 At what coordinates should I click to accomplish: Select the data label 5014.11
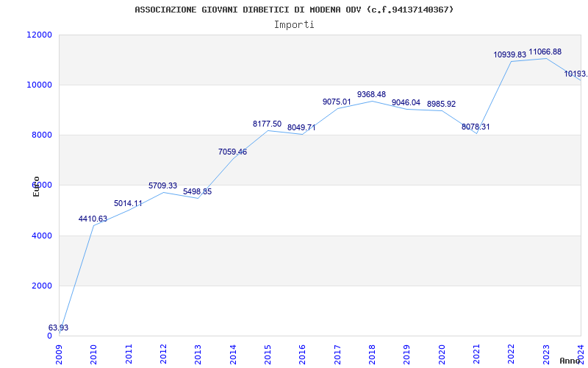(128, 204)
